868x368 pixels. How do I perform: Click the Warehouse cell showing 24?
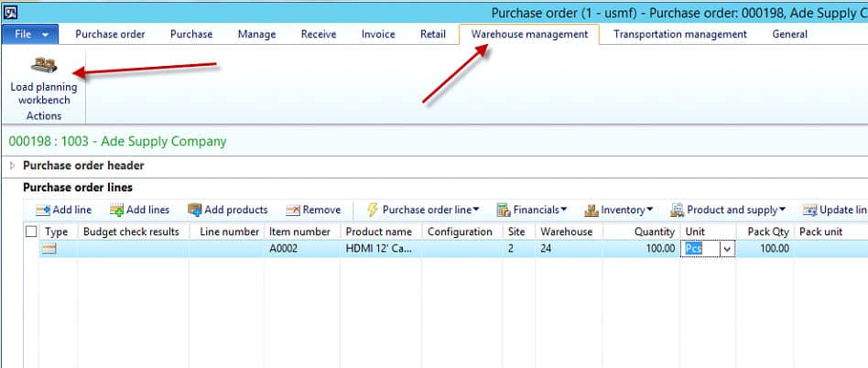tap(569, 249)
